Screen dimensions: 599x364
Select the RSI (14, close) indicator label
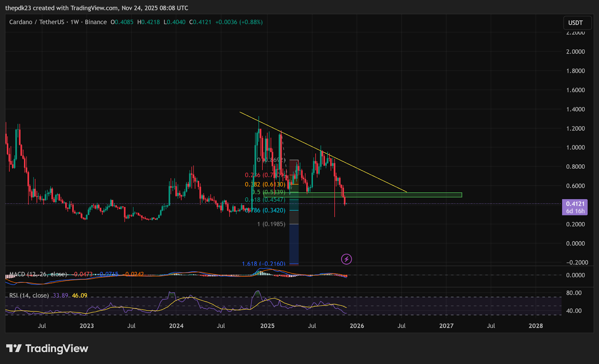(29, 296)
